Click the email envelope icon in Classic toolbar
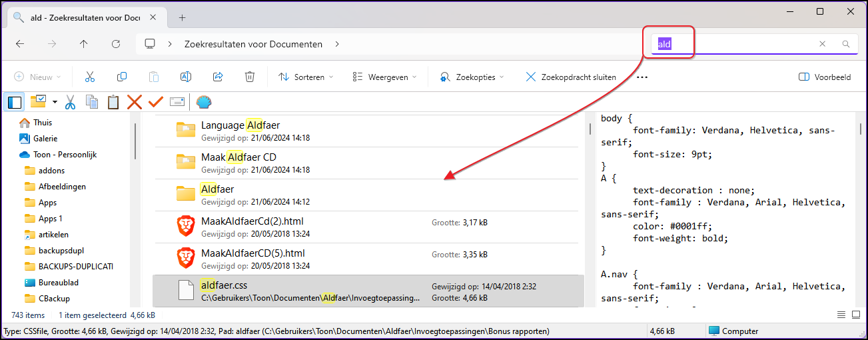The image size is (868, 340). [x=177, y=102]
